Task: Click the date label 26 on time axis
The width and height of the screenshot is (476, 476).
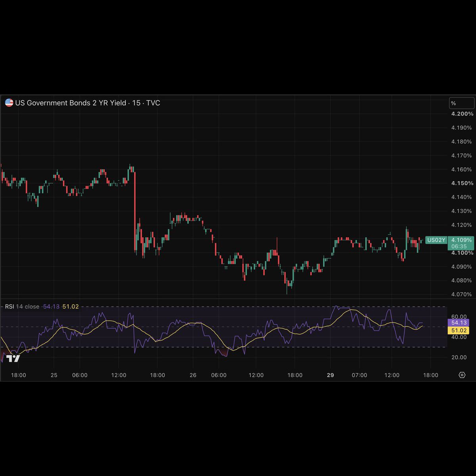Action: pyautogui.click(x=193, y=375)
